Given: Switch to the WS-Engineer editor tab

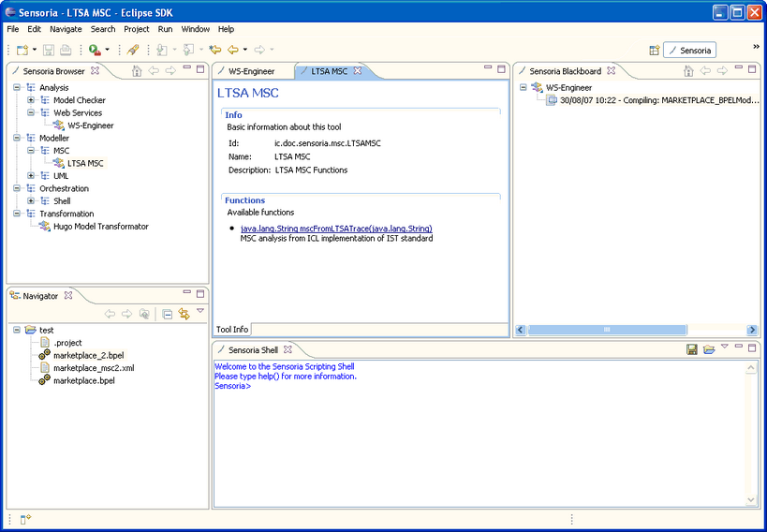Looking at the screenshot, I should point(251,71).
